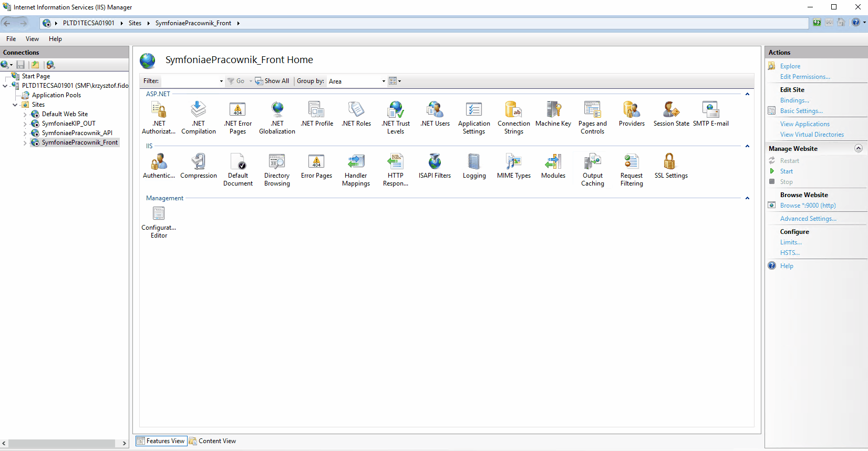Select Start Page in Connections tree
This screenshot has height=451, width=868.
[x=36, y=76]
